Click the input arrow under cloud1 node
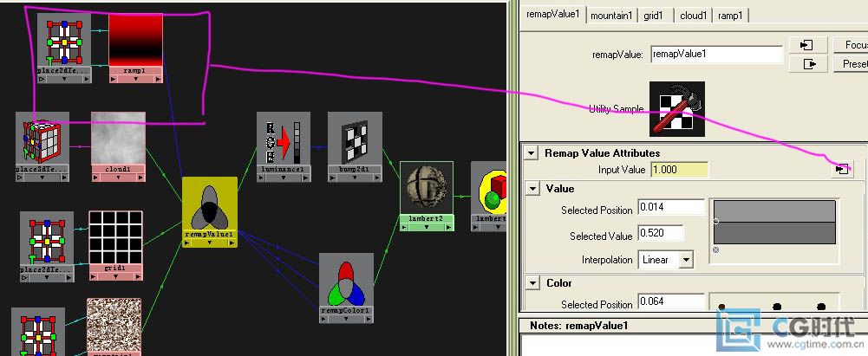Screen dimensions: 868x356 [95, 178]
